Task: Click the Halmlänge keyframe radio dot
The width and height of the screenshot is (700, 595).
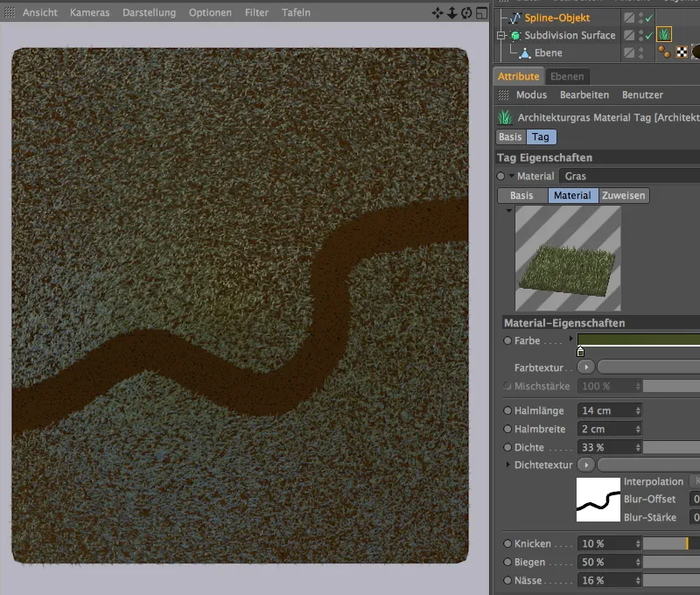Action: [507, 410]
